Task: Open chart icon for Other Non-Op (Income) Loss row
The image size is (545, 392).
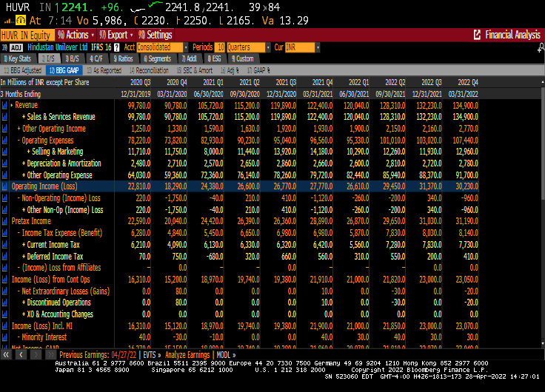Action: click(4, 210)
